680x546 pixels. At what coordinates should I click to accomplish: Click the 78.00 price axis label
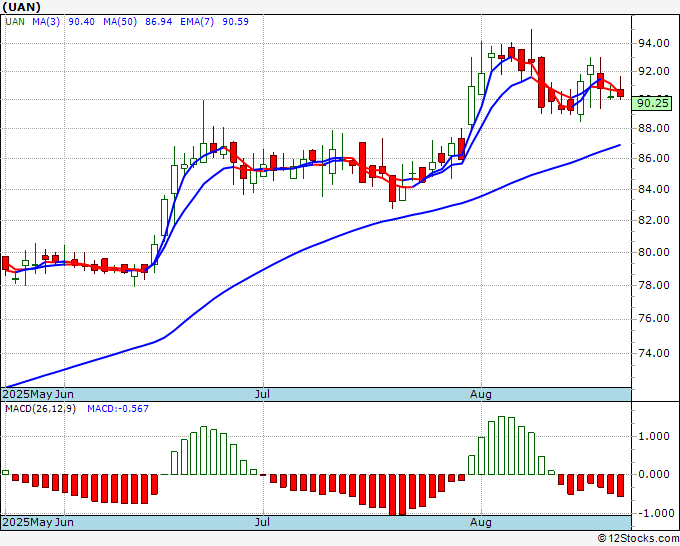[654, 285]
